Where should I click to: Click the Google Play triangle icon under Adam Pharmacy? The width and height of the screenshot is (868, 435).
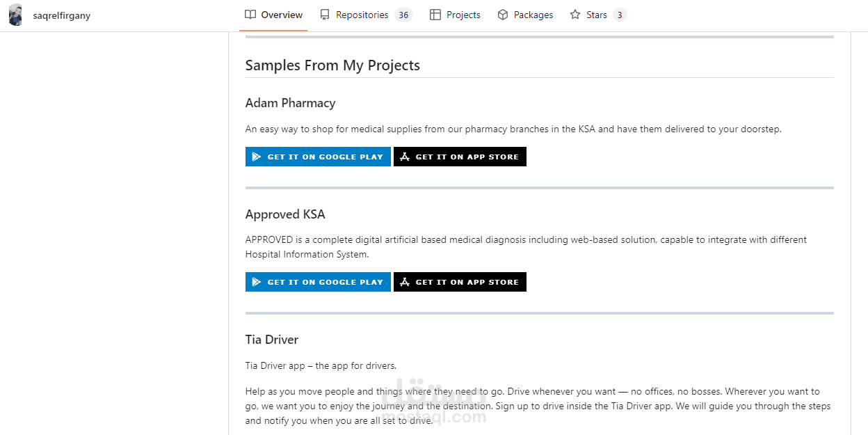click(257, 157)
